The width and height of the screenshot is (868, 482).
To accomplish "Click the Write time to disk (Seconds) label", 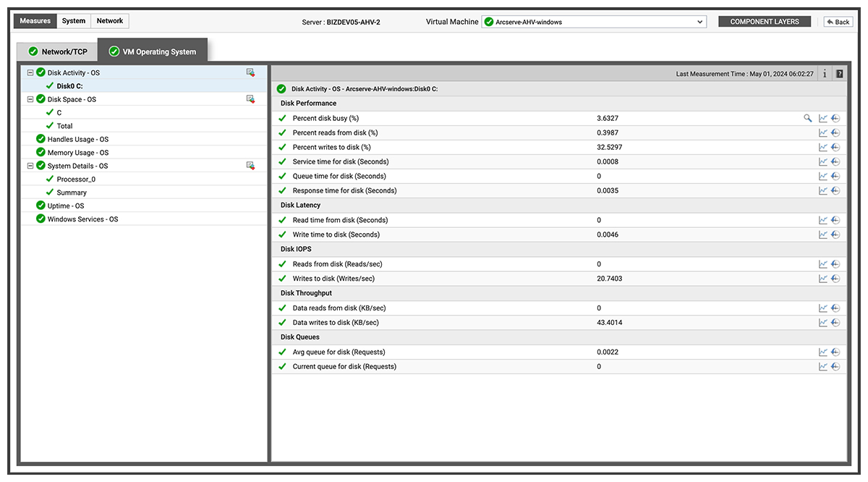I will point(336,234).
